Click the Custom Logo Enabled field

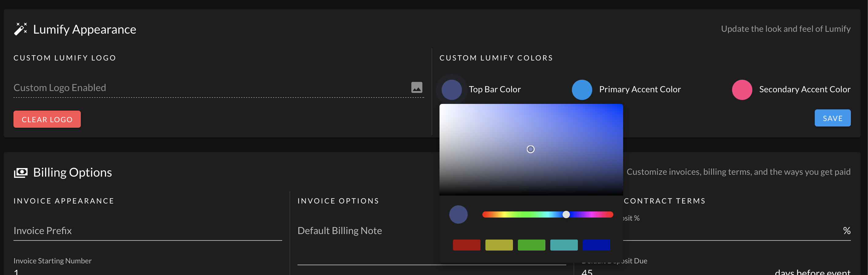pos(219,88)
